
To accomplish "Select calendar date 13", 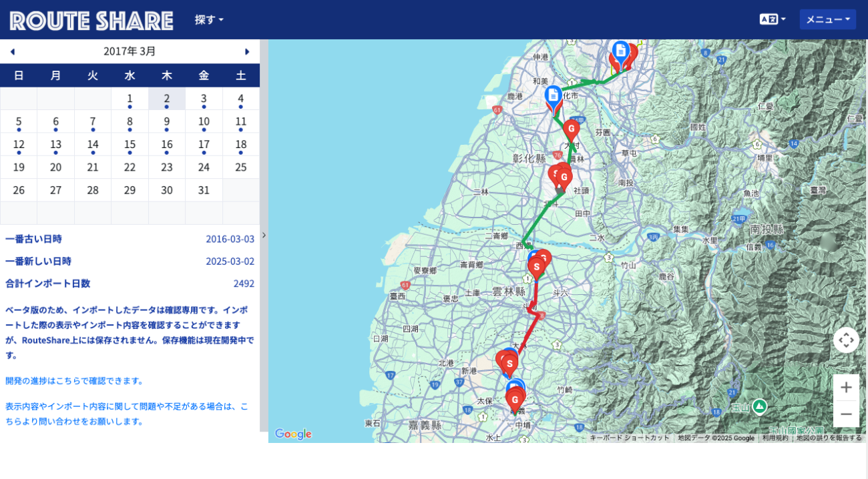I will (x=55, y=144).
